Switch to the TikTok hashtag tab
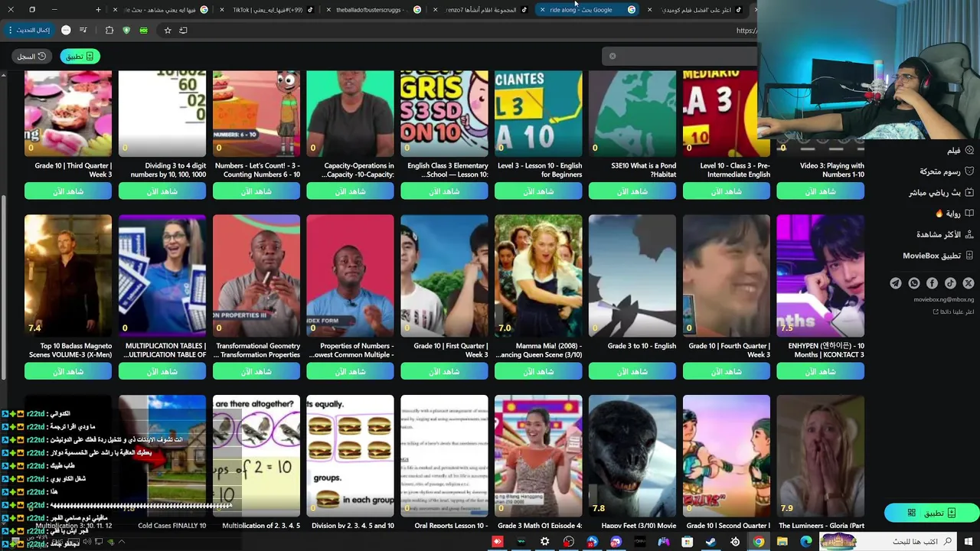 (x=268, y=9)
